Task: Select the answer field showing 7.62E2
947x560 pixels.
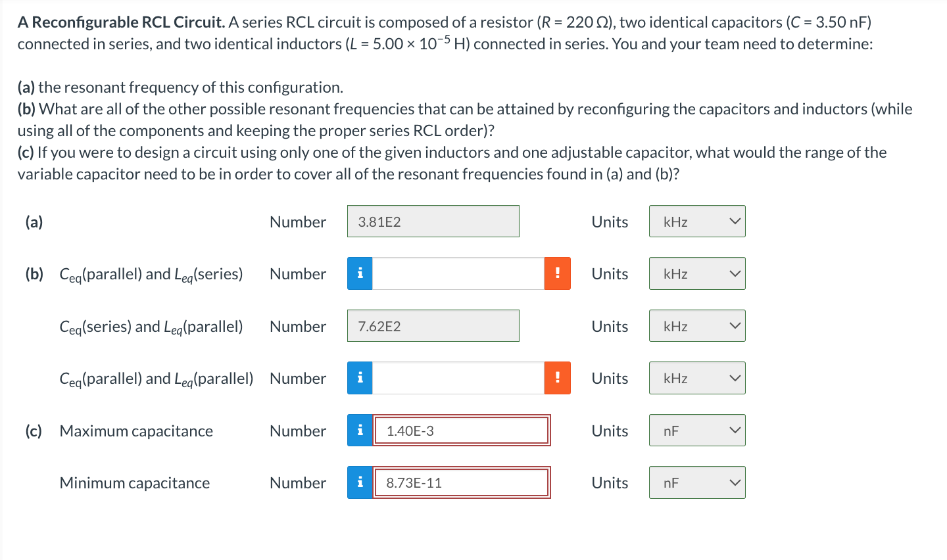Action: point(433,325)
